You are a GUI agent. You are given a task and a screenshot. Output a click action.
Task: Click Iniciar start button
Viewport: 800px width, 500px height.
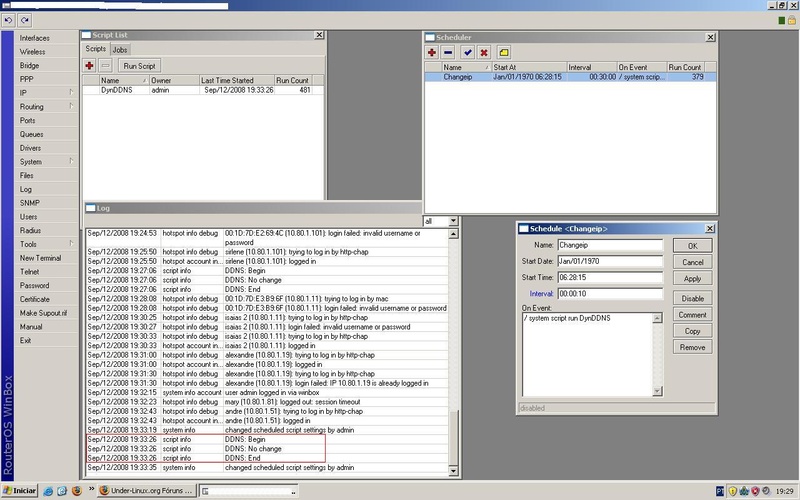pyautogui.click(x=19, y=491)
